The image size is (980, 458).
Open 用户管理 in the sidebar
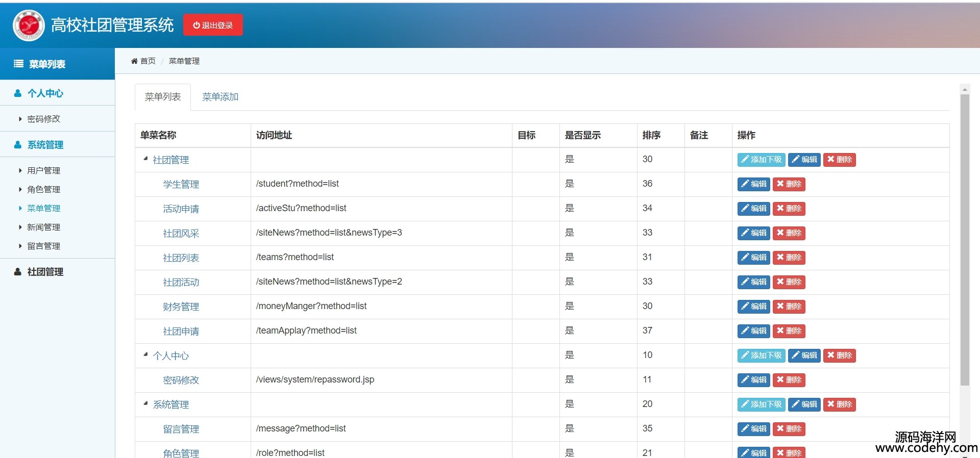[44, 170]
